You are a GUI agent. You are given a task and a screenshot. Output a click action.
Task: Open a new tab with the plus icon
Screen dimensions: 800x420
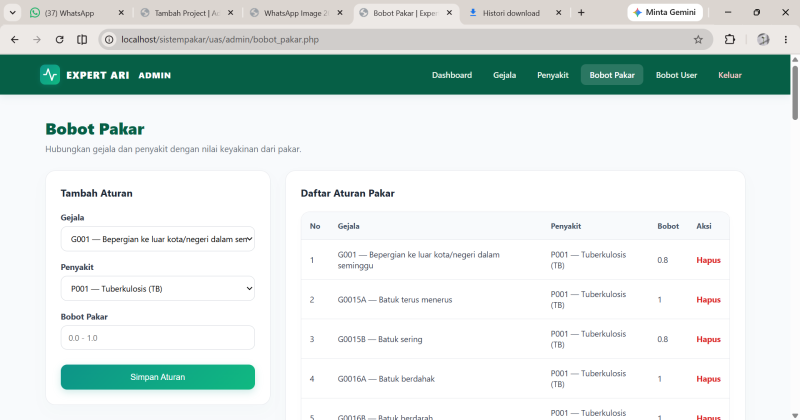(x=581, y=13)
